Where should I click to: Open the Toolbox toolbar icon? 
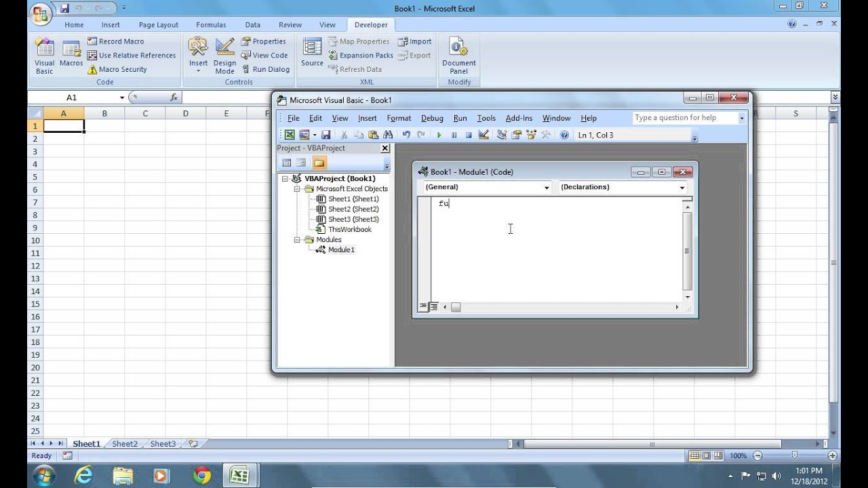pos(546,135)
